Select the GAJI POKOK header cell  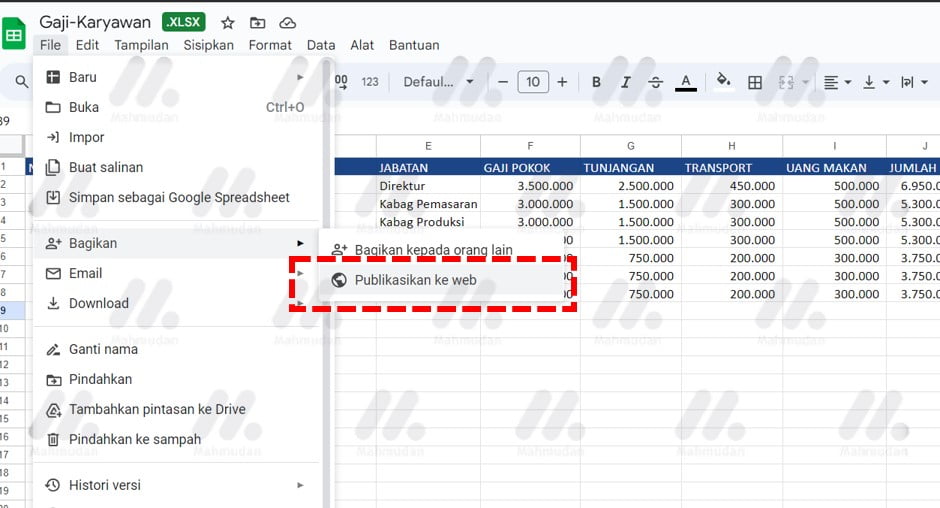[530, 168]
